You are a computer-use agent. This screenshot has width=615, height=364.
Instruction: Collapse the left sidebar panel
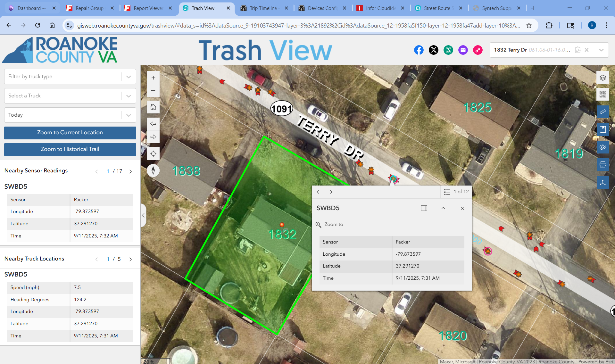point(143,215)
